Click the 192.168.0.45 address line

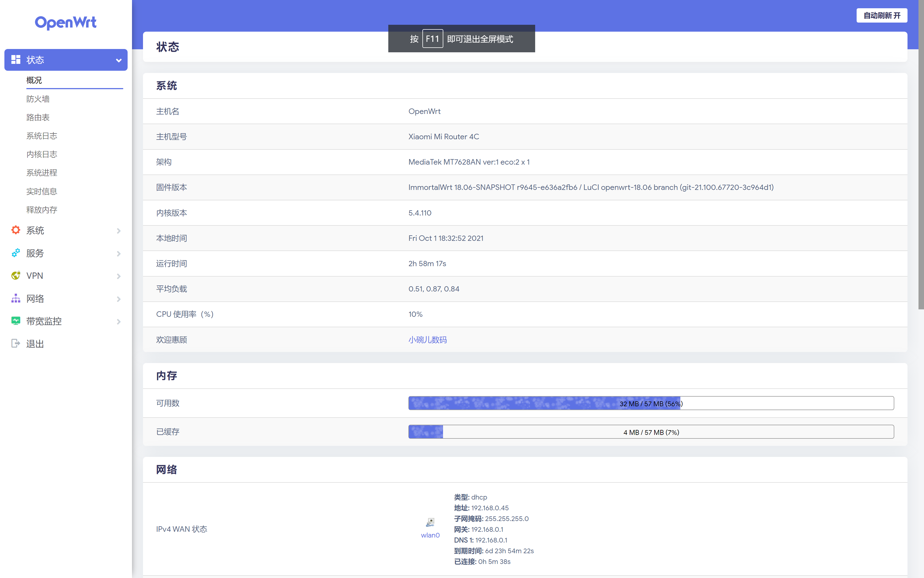point(481,508)
